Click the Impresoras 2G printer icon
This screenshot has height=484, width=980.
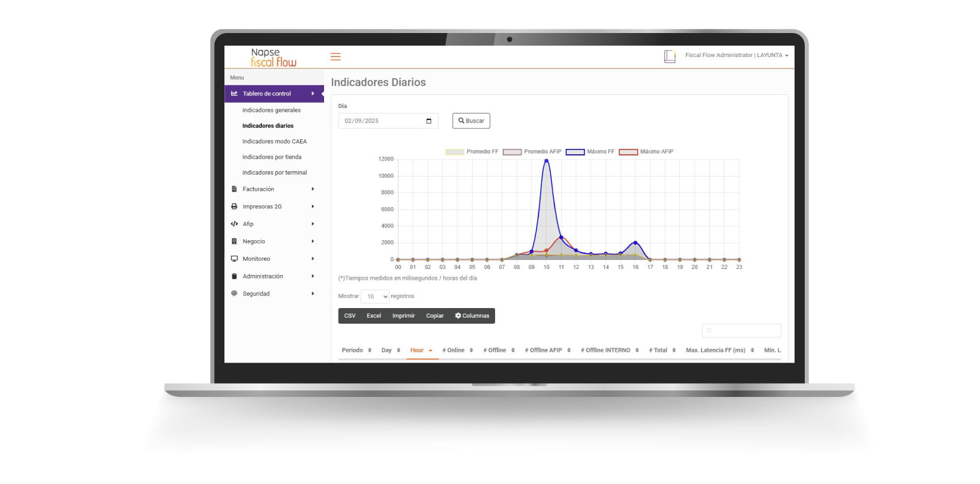[x=234, y=207]
